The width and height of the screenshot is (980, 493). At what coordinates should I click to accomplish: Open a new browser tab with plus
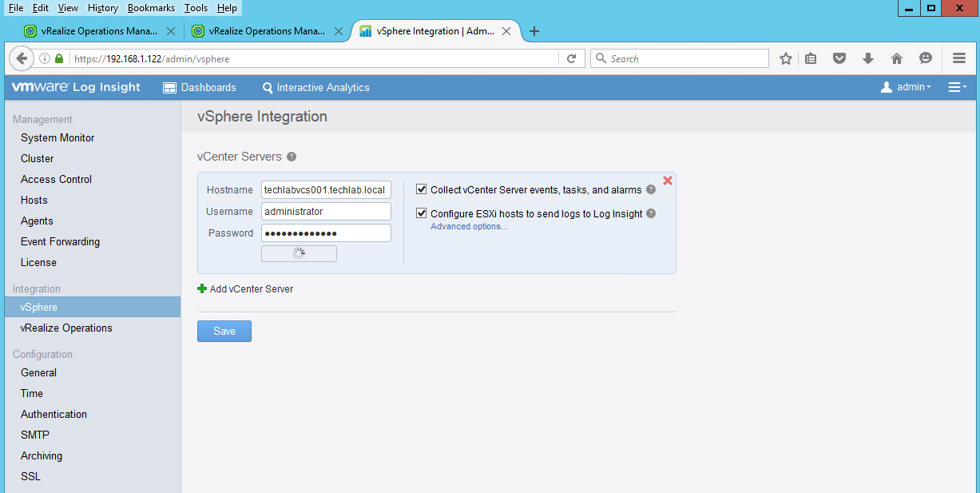[x=534, y=31]
